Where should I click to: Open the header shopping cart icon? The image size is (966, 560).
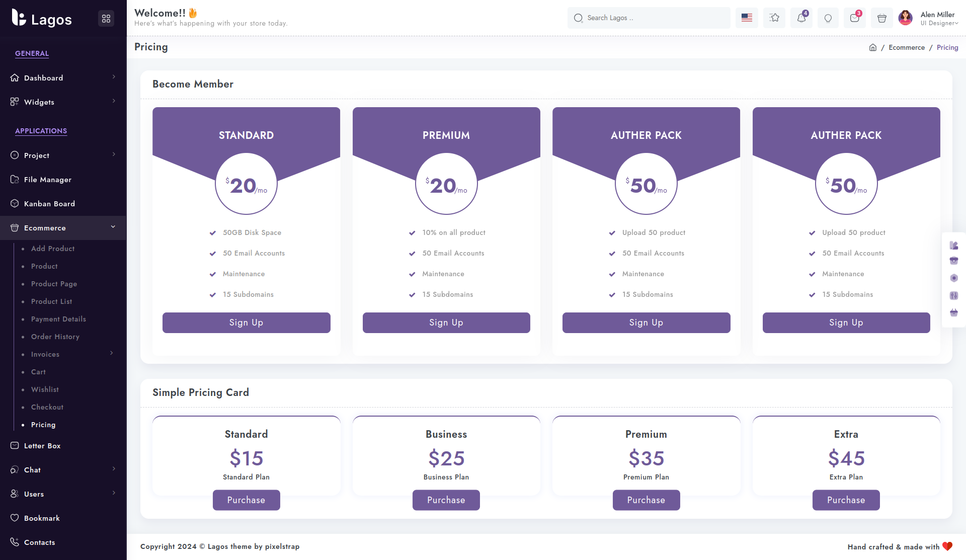(882, 18)
